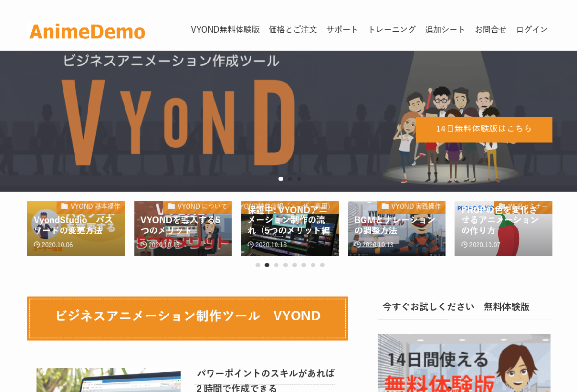Click the ログイン link

(532, 29)
